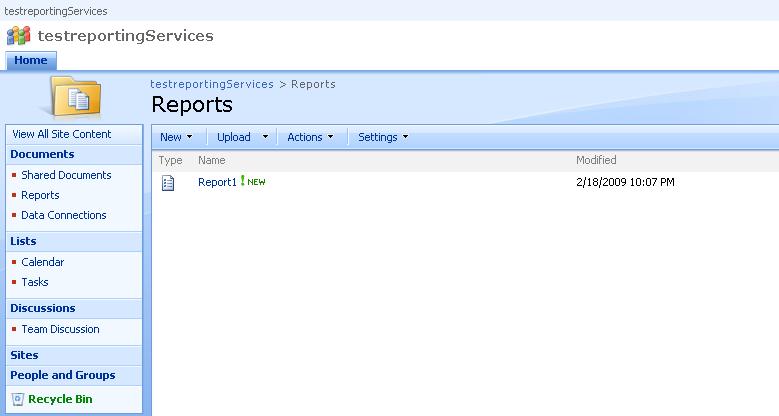Click the Lists heading
The width and height of the screenshot is (779, 416).
click(23, 241)
